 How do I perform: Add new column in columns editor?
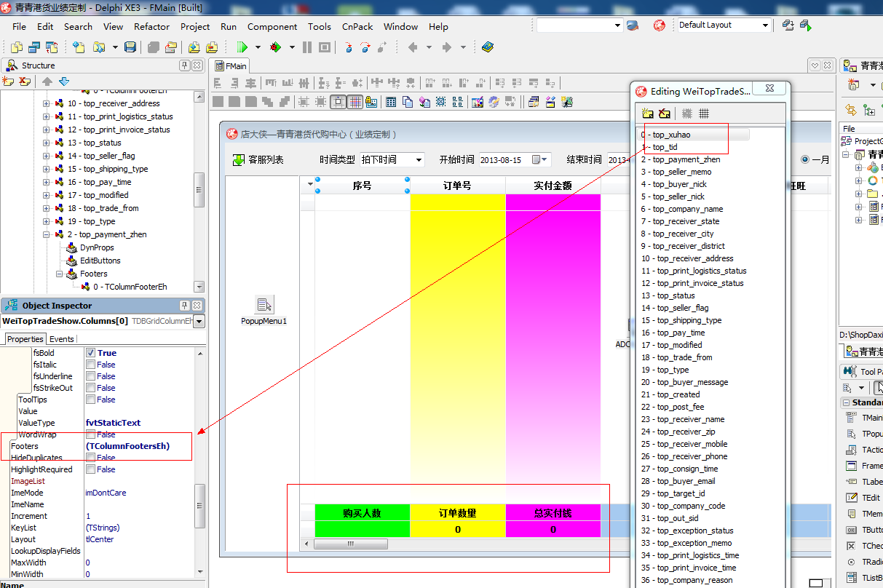point(648,114)
